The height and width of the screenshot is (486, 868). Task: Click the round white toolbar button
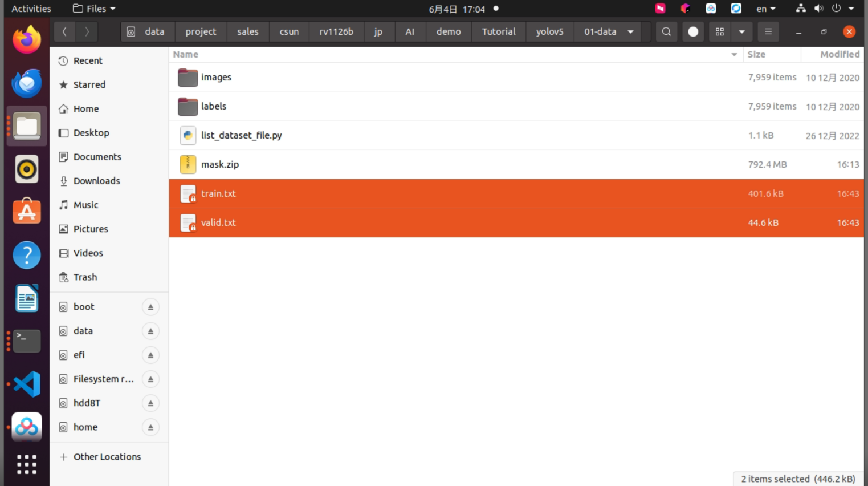pyautogui.click(x=693, y=32)
